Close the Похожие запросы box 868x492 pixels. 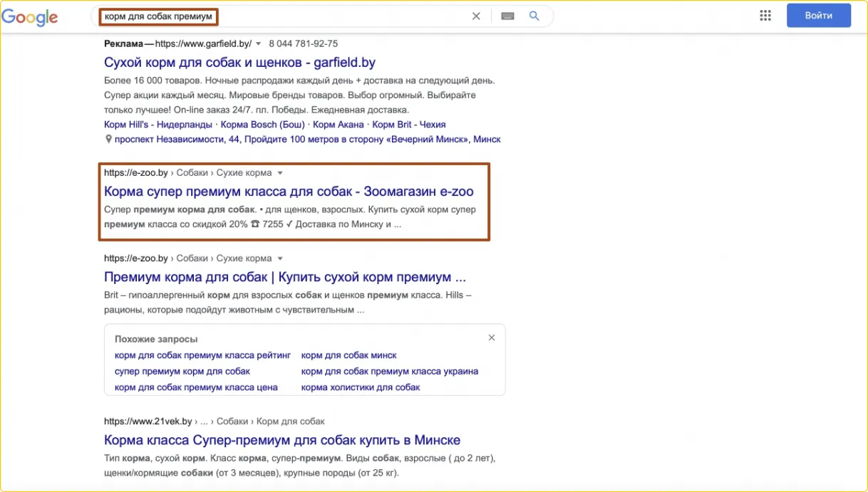(x=491, y=338)
